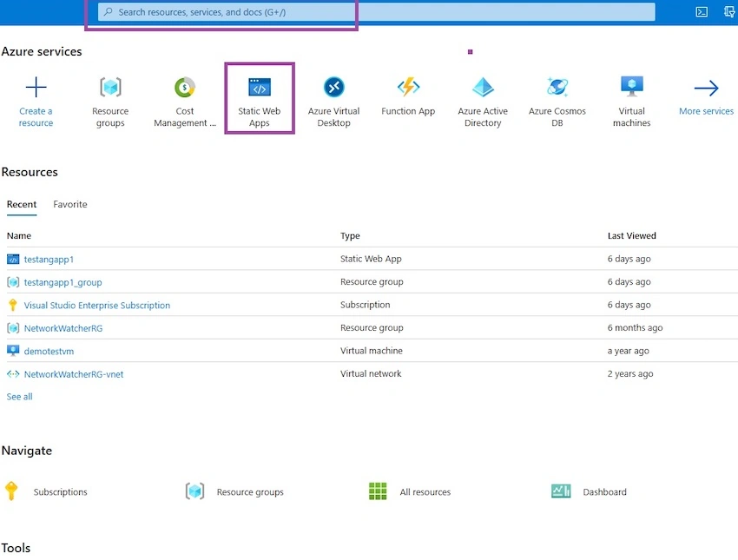Click the Azure services heading

coord(42,51)
